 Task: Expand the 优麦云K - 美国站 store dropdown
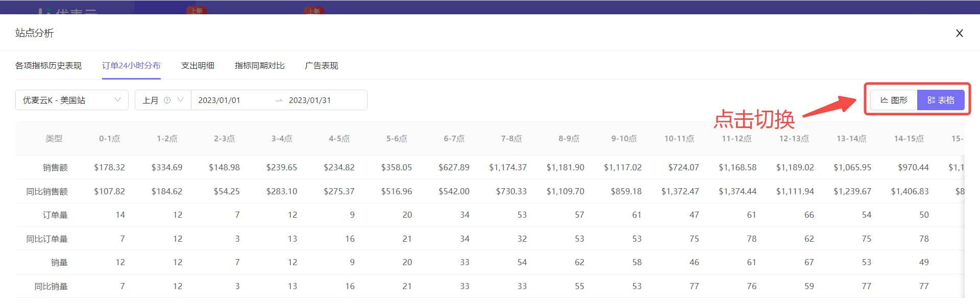coord(72,100)
